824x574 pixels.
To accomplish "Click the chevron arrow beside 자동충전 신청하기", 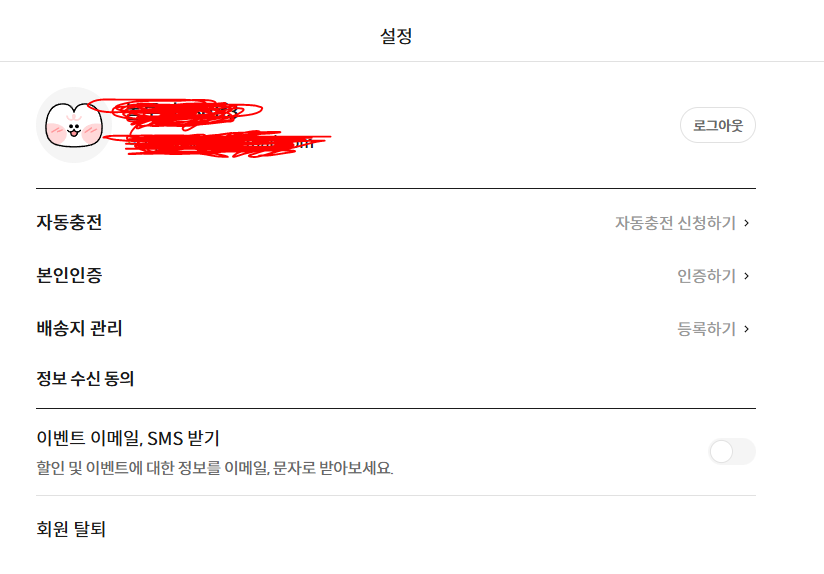I will click(x=747, y=223).
